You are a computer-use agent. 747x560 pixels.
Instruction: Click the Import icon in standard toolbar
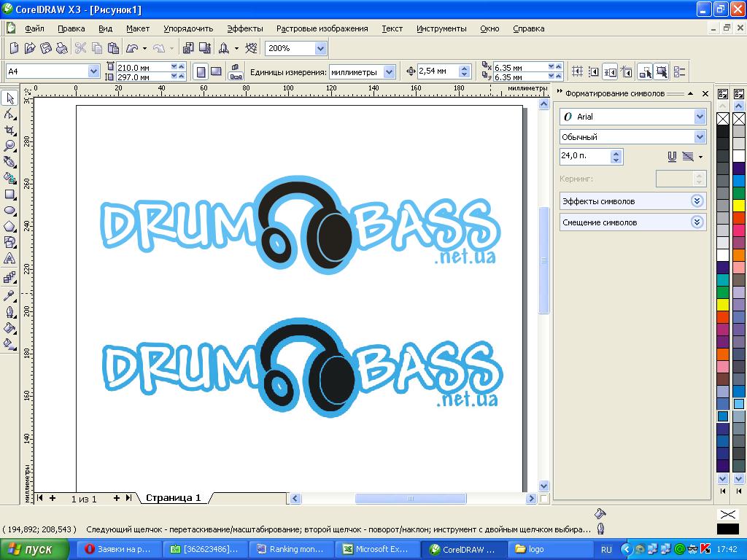pyautogui.click(x=187, y=48)
